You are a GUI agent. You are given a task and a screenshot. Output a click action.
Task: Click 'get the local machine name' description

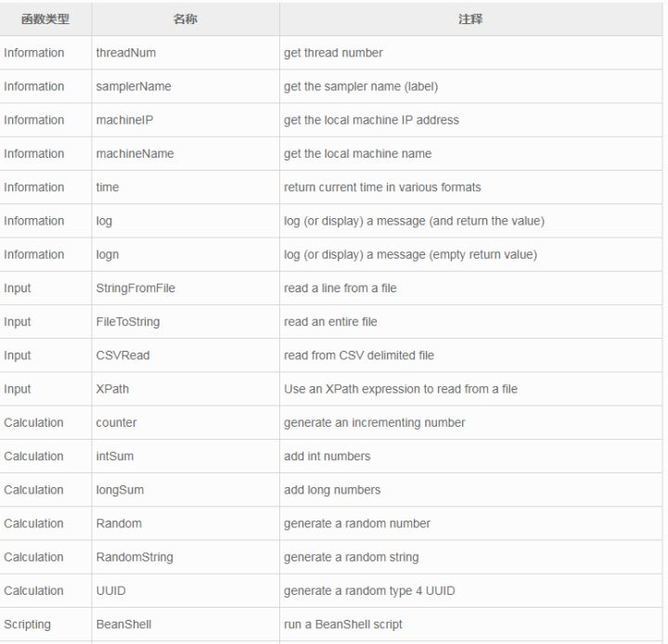pos(358,154)
